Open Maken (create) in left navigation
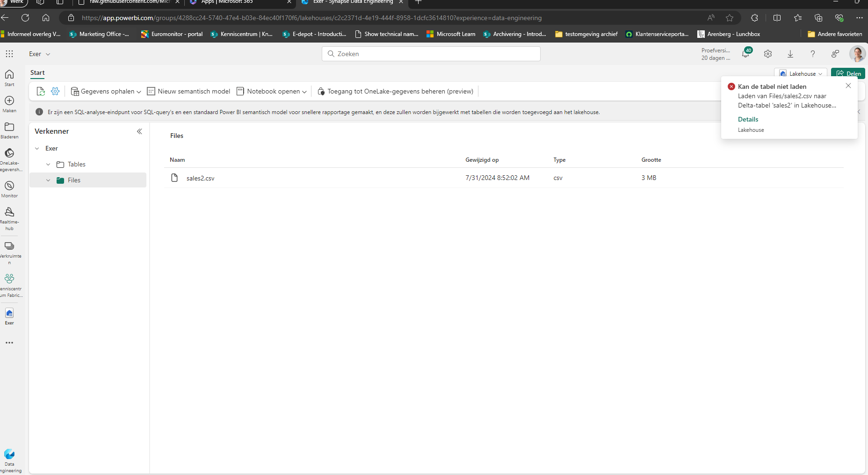This screenshot has width=868, height=475. click(x=9, y=104)
